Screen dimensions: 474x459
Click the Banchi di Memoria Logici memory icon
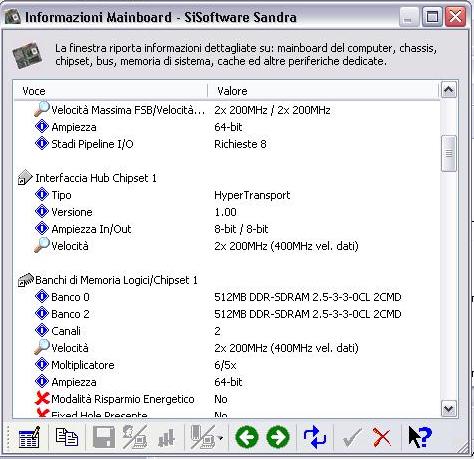pos(26,280)
